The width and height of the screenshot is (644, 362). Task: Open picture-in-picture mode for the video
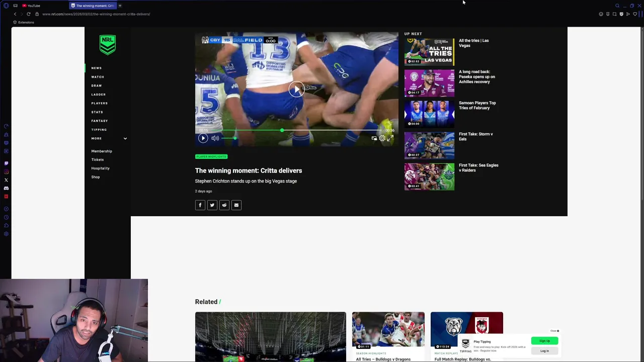(374, 138)
